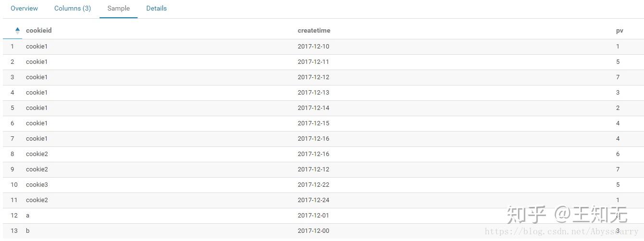
Task: Sort by the cookieid column header
Action: (x=39, y=30)
